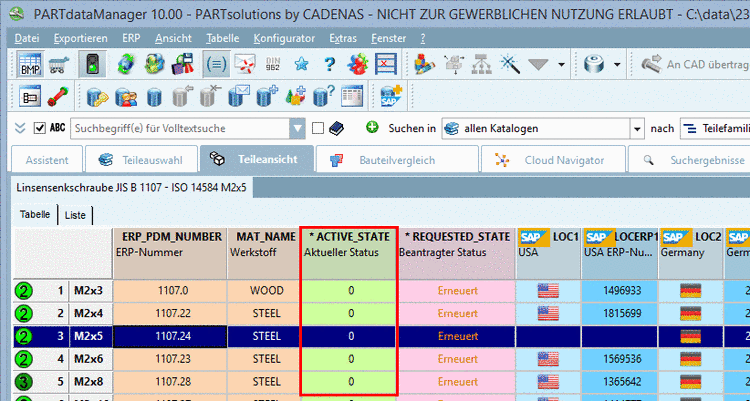Click the database with key icon
Screen dimensions: 750x401
pyautogui.click(x=98, y=97)
